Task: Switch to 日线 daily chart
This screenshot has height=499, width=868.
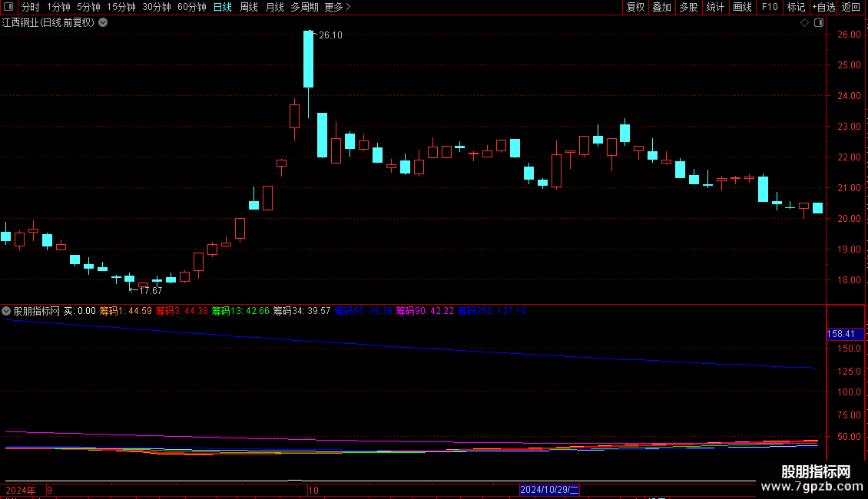Action: click(223, 7)
